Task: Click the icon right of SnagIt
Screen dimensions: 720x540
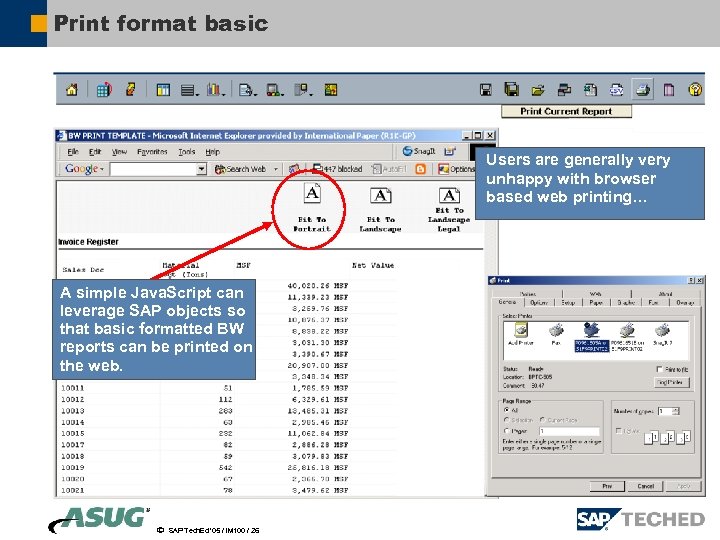Action: (x=450, y=151)
